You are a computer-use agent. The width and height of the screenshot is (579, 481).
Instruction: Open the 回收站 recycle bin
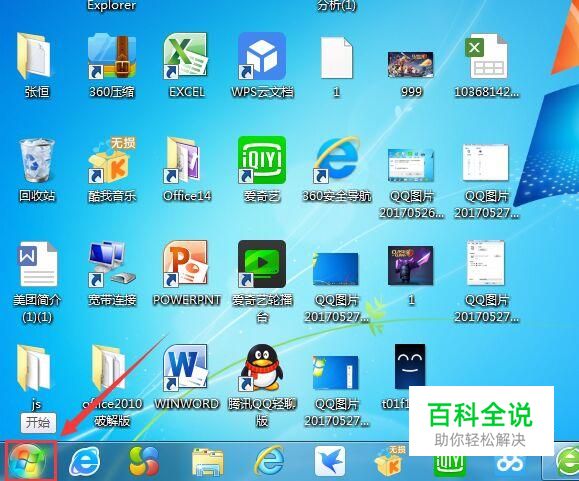tap(36, 161)
